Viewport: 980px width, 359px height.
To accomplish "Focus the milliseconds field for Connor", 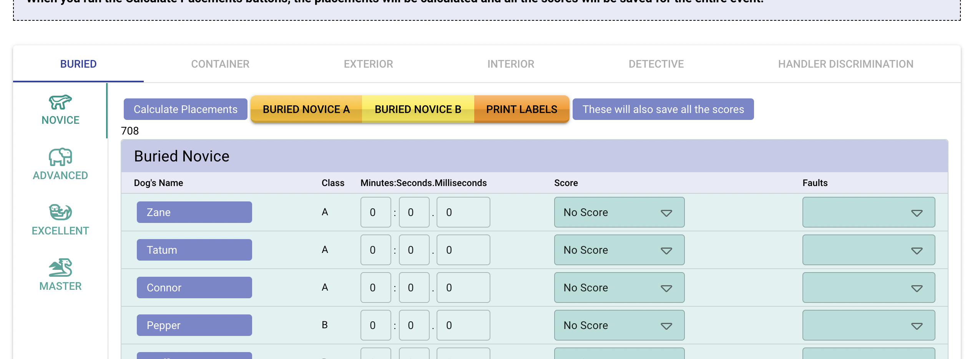I will tap(463, 288).
